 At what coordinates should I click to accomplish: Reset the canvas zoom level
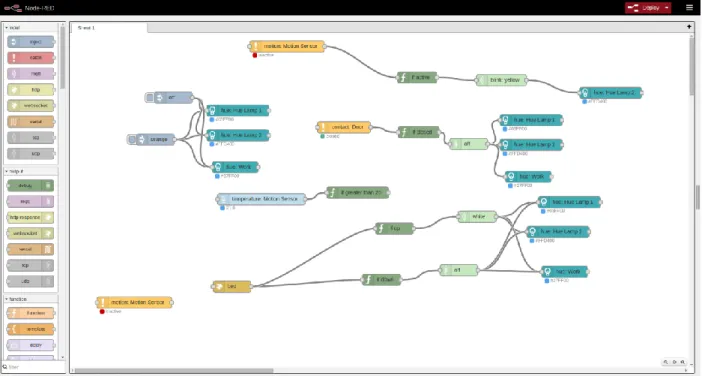tap(674, 362)
